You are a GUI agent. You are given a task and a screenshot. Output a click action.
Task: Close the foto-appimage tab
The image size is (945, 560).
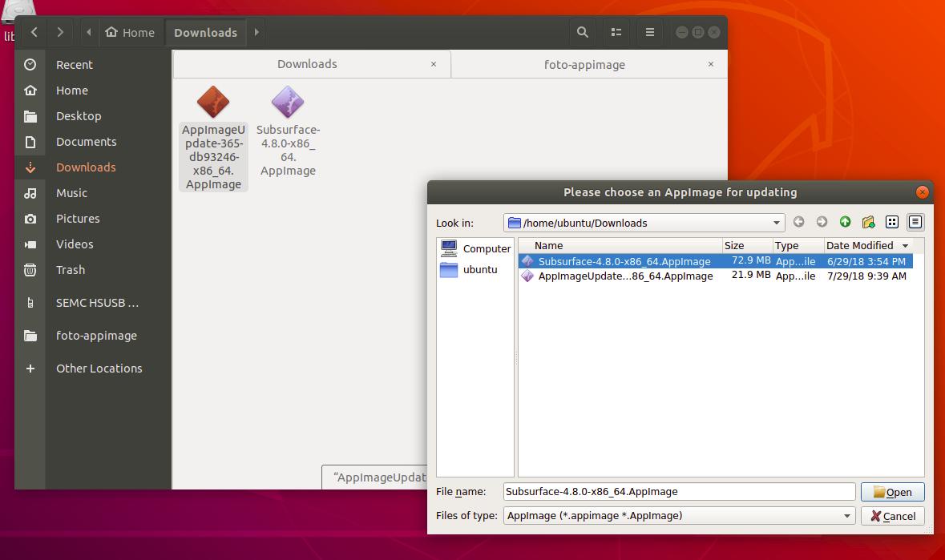[711, 64]
